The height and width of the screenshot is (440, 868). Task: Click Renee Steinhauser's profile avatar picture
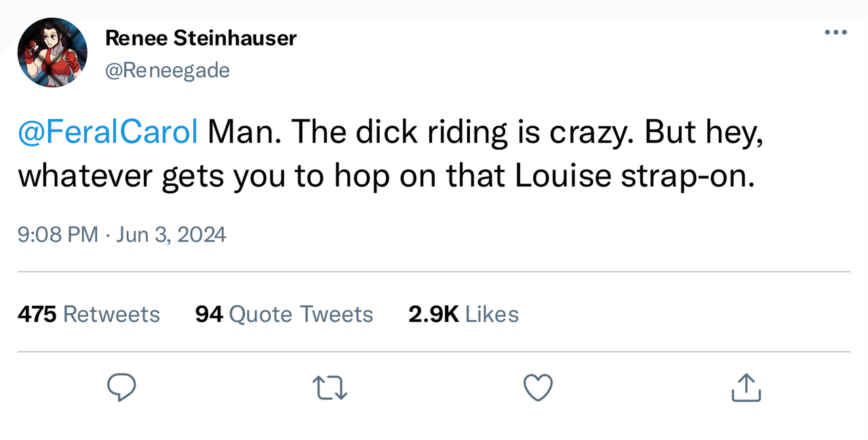(x=52, y=53)
